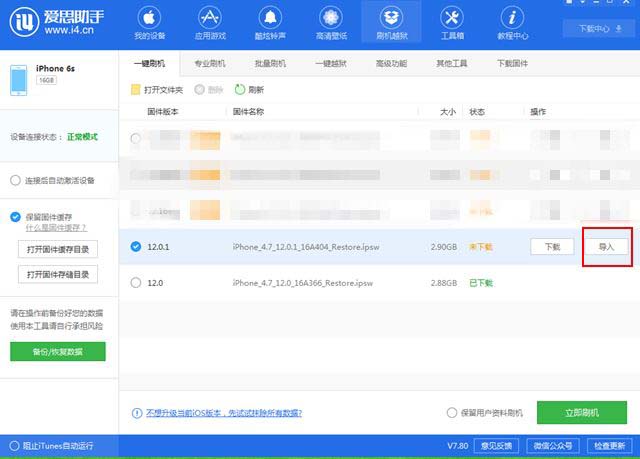Viewport: 640px width, 459px height.
Task: Click the 2.90GB size value
Action: coord(444,247)
